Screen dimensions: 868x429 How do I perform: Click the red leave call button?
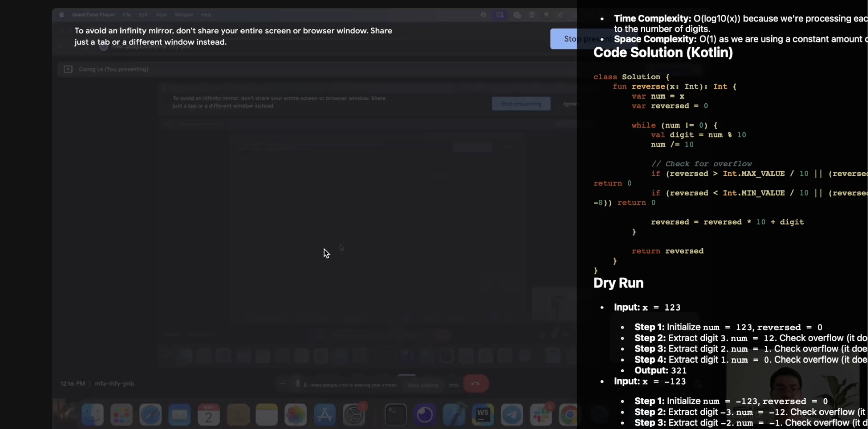[475, 384]
